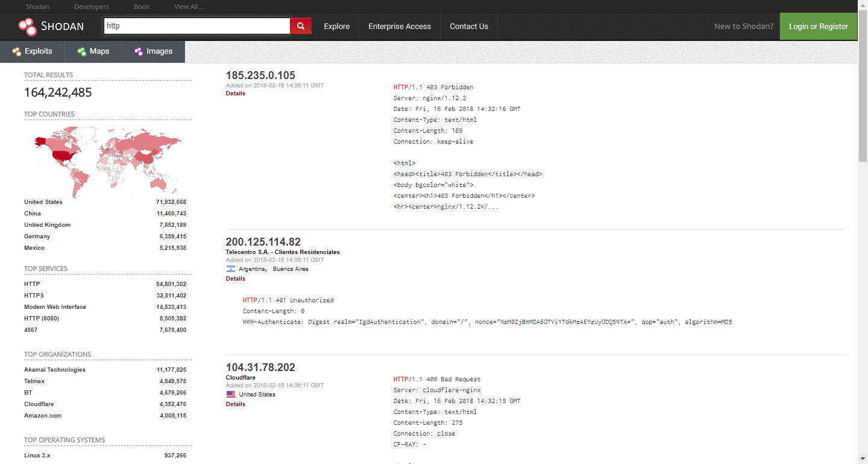The height and width of the screenshot is (464, 868).
Task: Click Cloudflare under 104.31.78.202
Action: 241,378
